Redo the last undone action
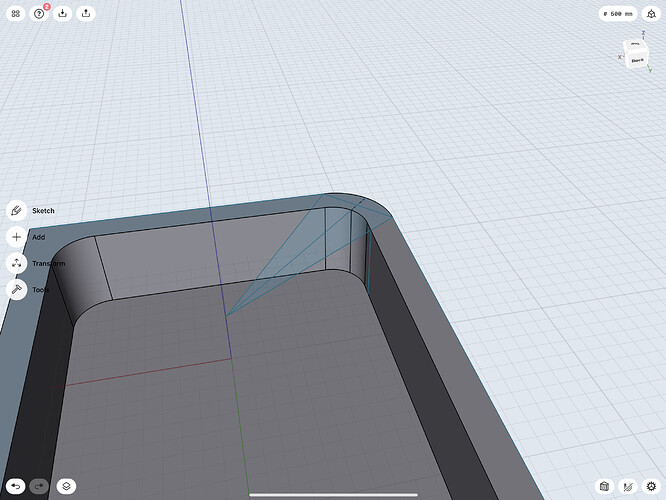This screenshot has width=666, height=500. (x=39, y=486)
